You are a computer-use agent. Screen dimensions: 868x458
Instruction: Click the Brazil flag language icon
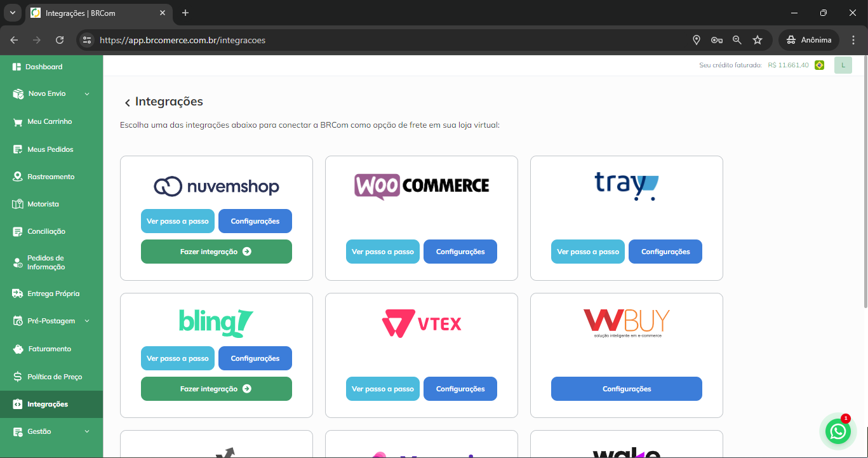click(x=819, y=65)
